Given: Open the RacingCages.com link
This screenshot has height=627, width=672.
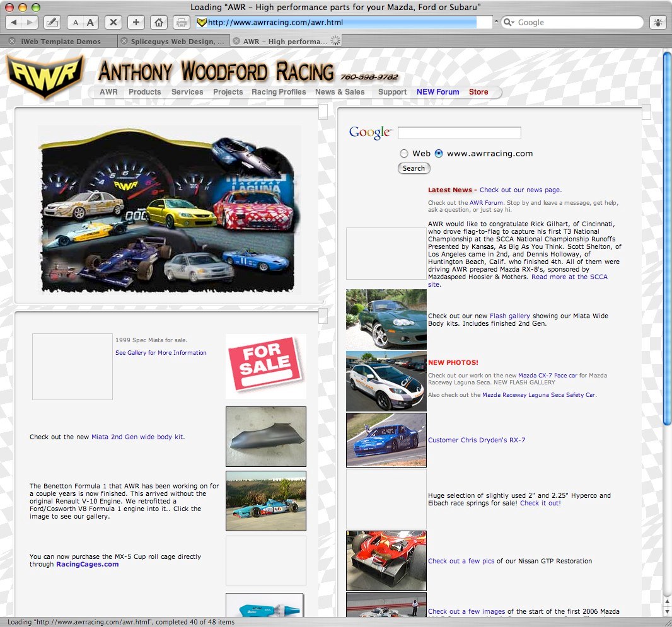Looking at the screenshot, I should (88, 564).
